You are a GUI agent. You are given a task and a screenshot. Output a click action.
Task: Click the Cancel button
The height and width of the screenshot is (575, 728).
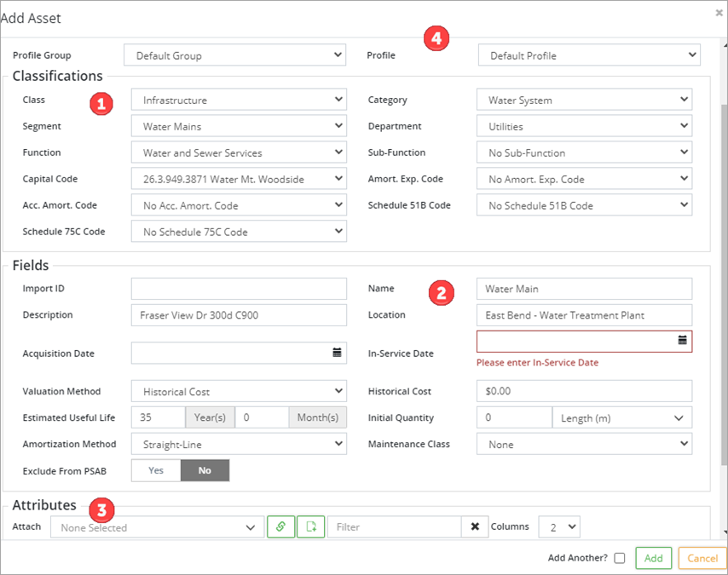click(702, 558)
